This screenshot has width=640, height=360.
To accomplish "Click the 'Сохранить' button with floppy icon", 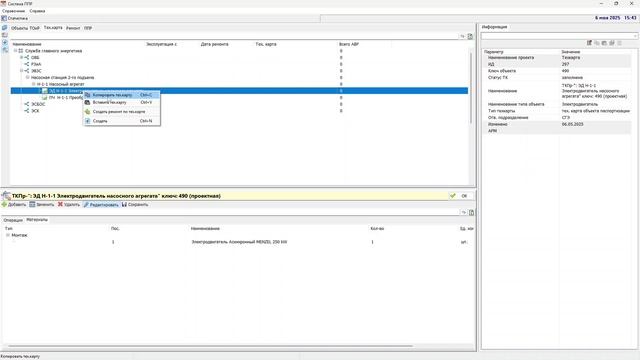I will pos(135,204).
